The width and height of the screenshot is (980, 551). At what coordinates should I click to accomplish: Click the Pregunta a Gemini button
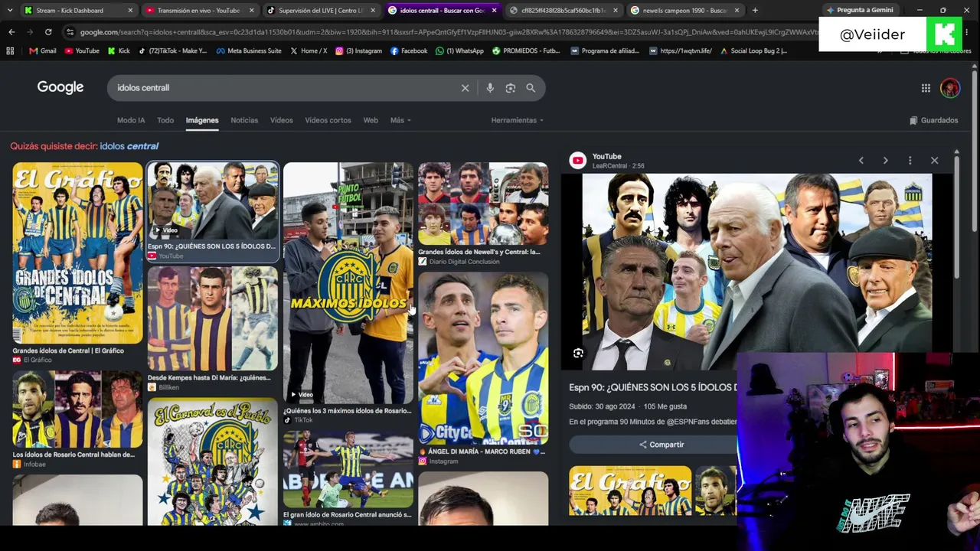860,11
